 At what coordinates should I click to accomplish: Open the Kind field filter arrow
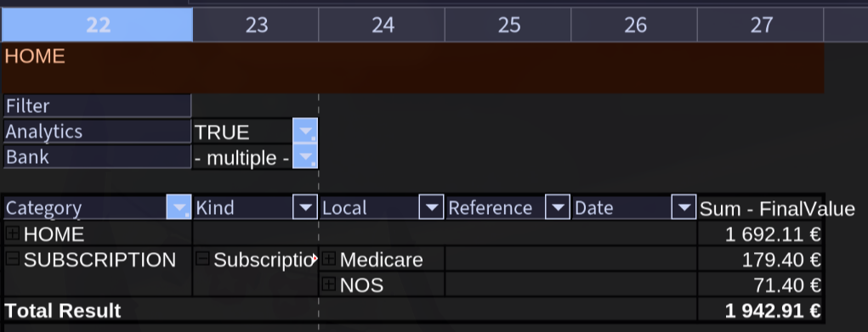click(x=305, y=207)
